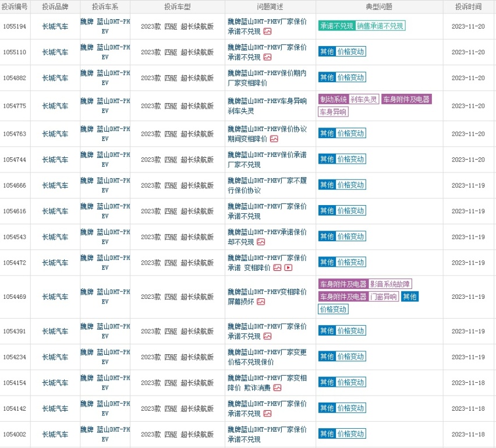Select complaint number 1054391
This screenshot has width=496, height=448.
15,331
